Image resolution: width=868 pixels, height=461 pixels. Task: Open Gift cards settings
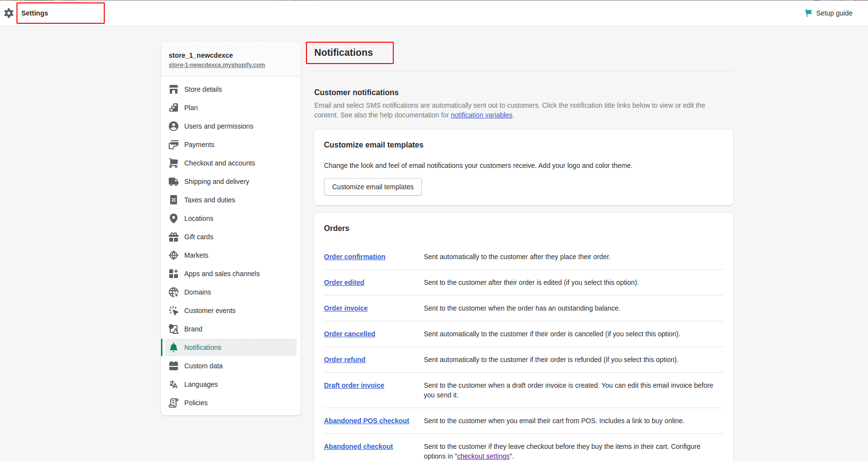231,237
